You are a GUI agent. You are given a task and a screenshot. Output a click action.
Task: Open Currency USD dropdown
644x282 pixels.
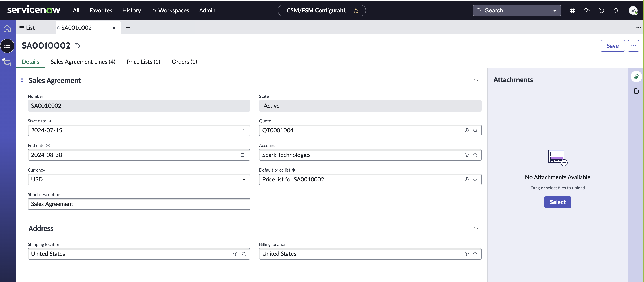[139, 179]
